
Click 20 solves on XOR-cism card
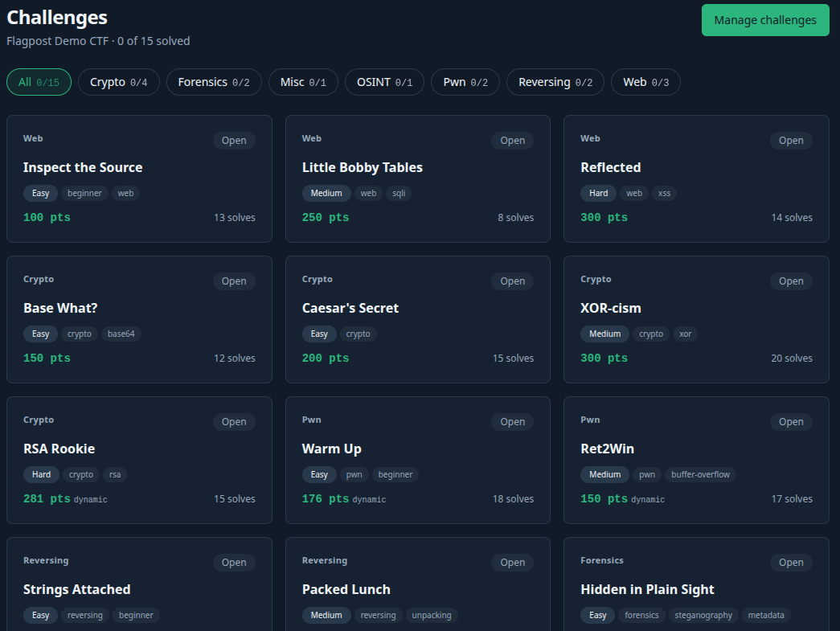point(791,359)
